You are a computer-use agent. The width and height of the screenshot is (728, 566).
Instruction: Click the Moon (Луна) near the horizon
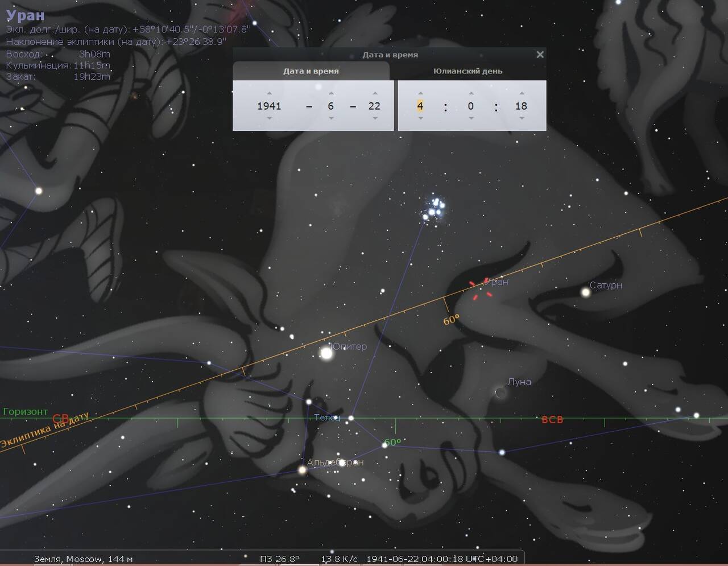[500, 393]
